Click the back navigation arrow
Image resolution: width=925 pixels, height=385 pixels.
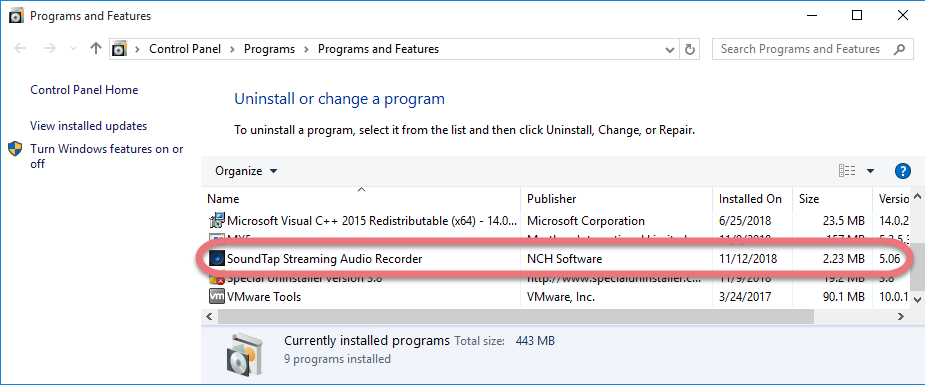pyautogui.click(x=21, y=49)
